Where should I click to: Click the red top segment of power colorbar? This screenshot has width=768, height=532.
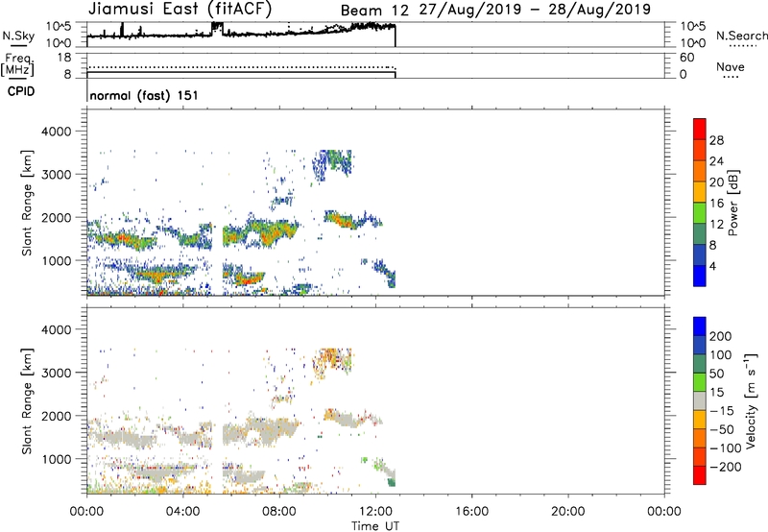pyautogui.click(x=700, y=130)
